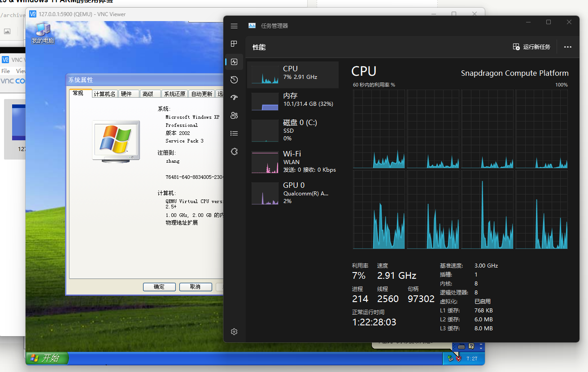Viewport: 588px width, 372px height.
Task: Switch to the 计算机名 tab
Action: 105,94
